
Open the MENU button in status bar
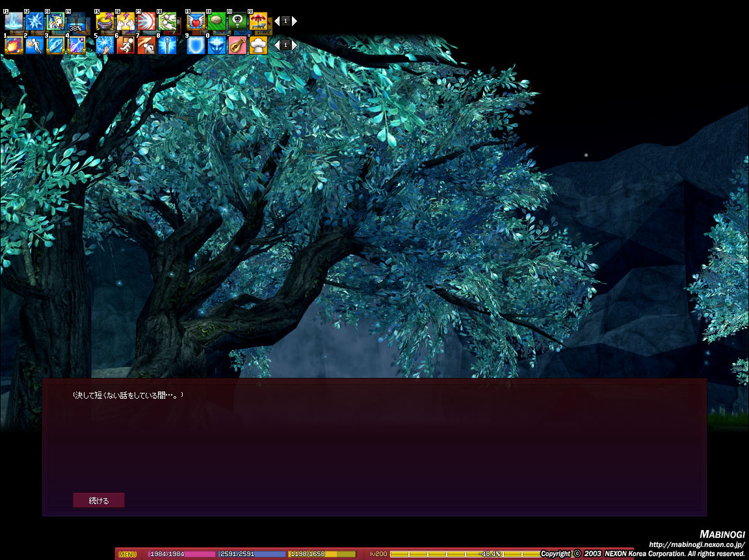(x=127, y=554)
